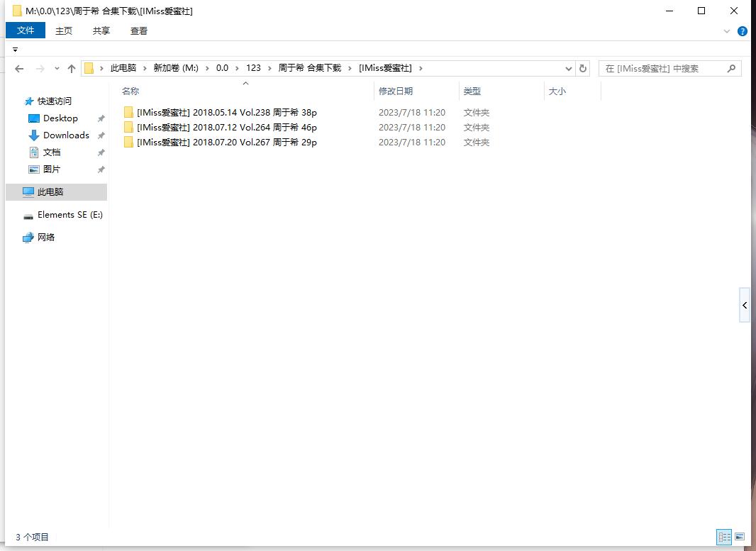Viewport: 756px width, 551px height.
Task: Click the search magnifier icon
Action: (x=731, y=69)
